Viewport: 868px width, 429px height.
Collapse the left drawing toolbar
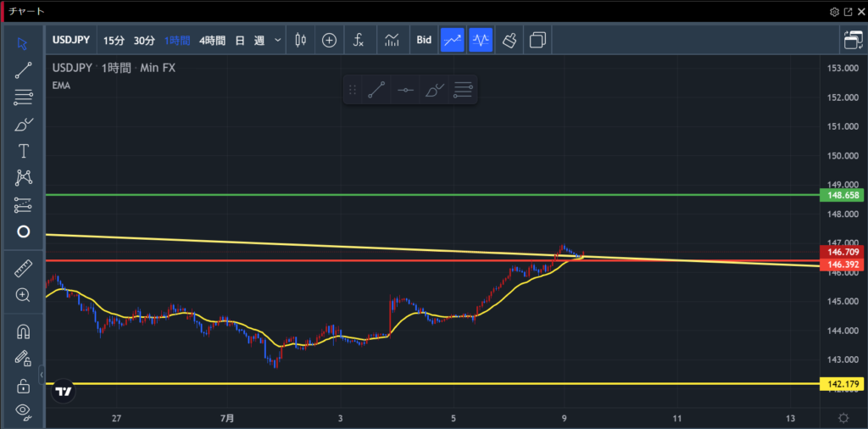tap(42, 375)
